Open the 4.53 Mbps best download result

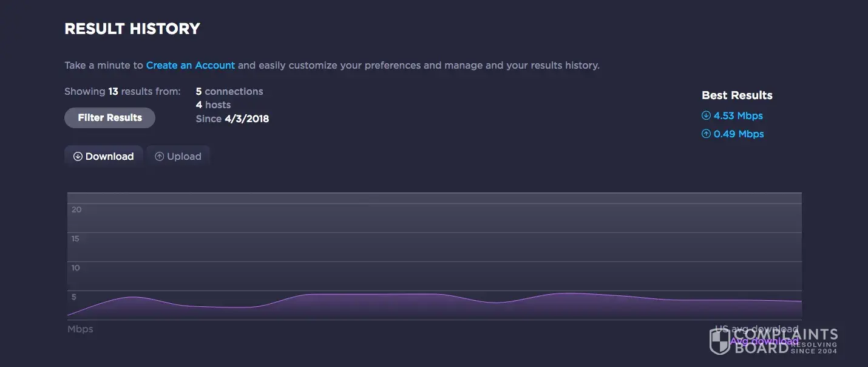point(738,115)
